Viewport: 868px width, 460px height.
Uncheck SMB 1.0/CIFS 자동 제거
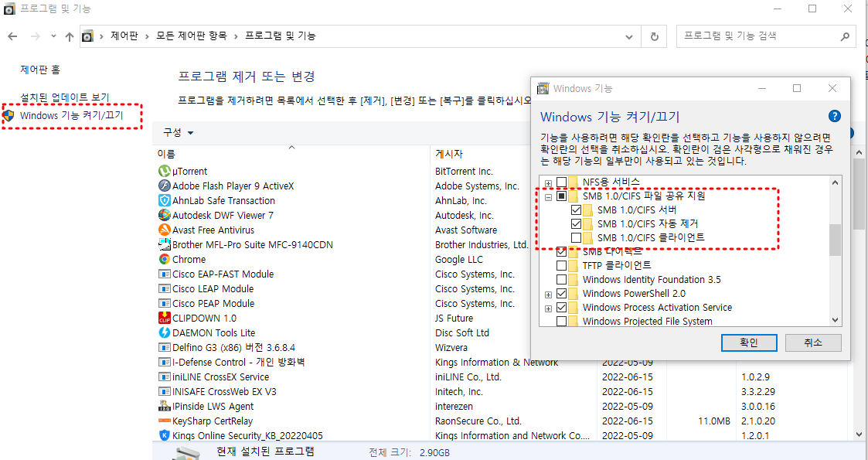pyautogui.click(x=576, y=223)
